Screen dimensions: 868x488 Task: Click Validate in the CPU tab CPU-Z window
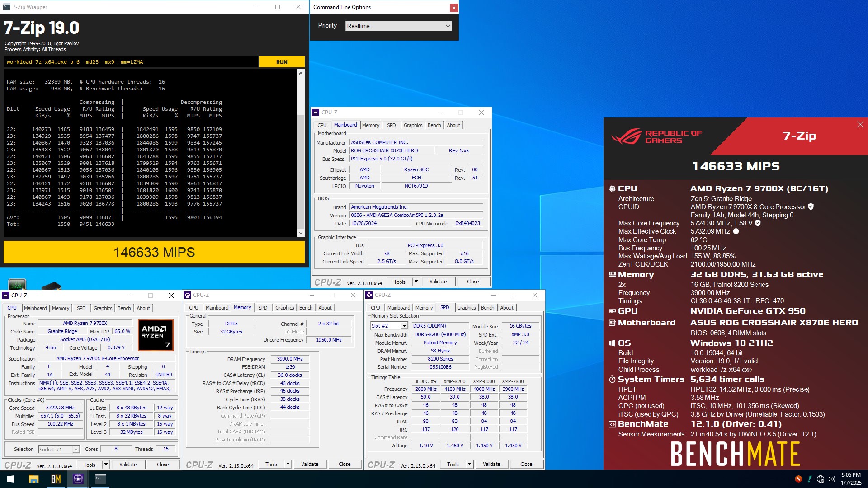point(128,465)
